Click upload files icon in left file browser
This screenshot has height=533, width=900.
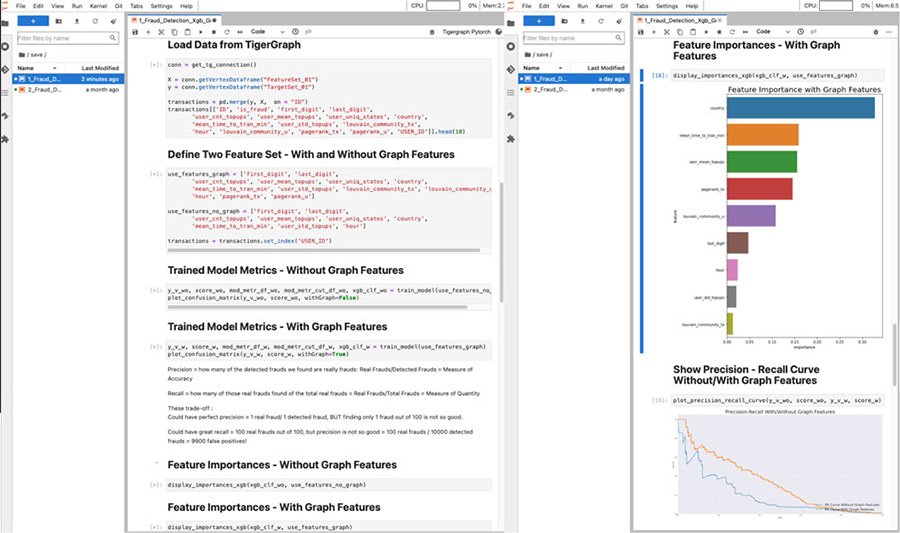coord(78,20)
